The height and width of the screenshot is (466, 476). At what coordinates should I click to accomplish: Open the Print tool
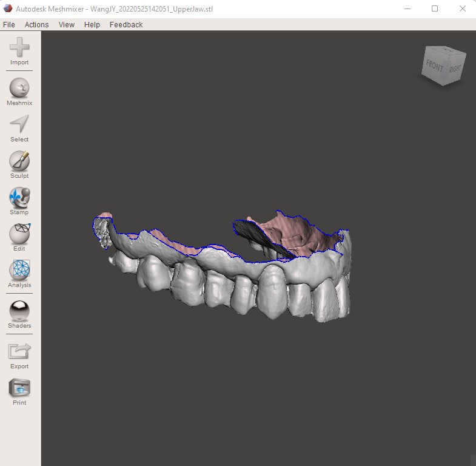tap(19, 388)
